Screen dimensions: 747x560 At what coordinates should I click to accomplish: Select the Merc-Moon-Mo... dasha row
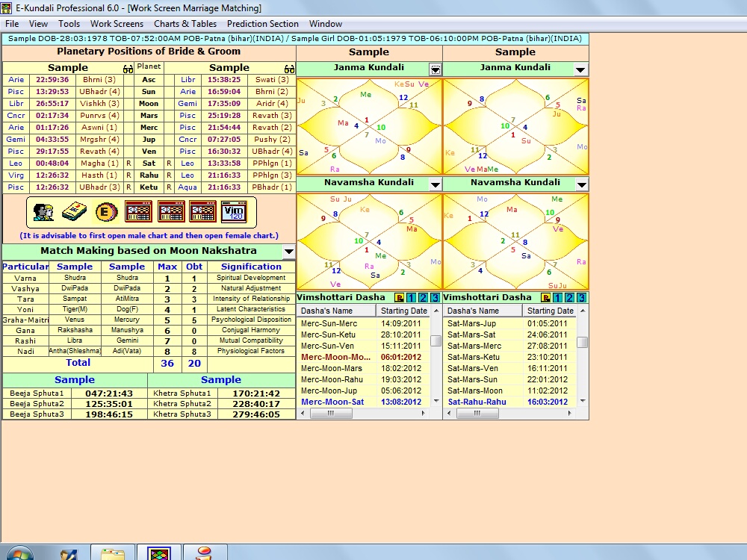[364, 357]
